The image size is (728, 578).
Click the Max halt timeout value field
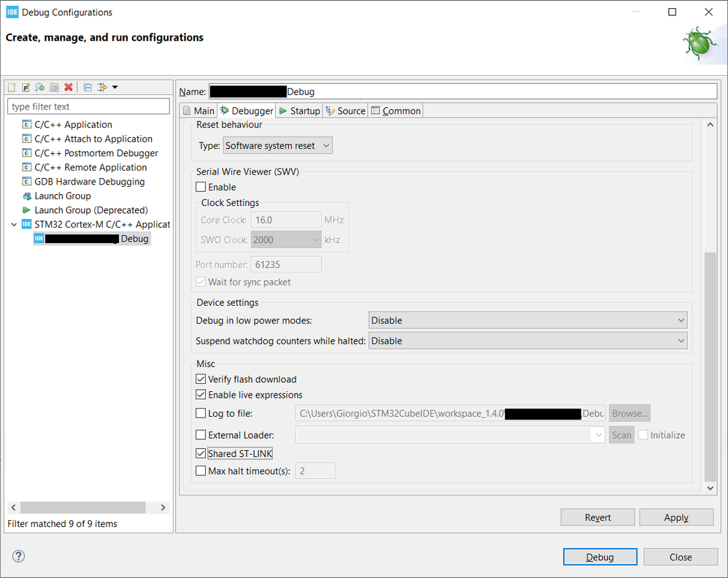[x=315, y=471]
